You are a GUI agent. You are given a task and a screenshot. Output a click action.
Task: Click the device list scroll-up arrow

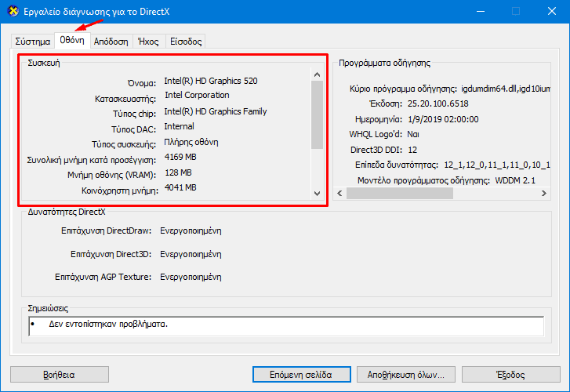pyautogui.click(x=317, y=74)
